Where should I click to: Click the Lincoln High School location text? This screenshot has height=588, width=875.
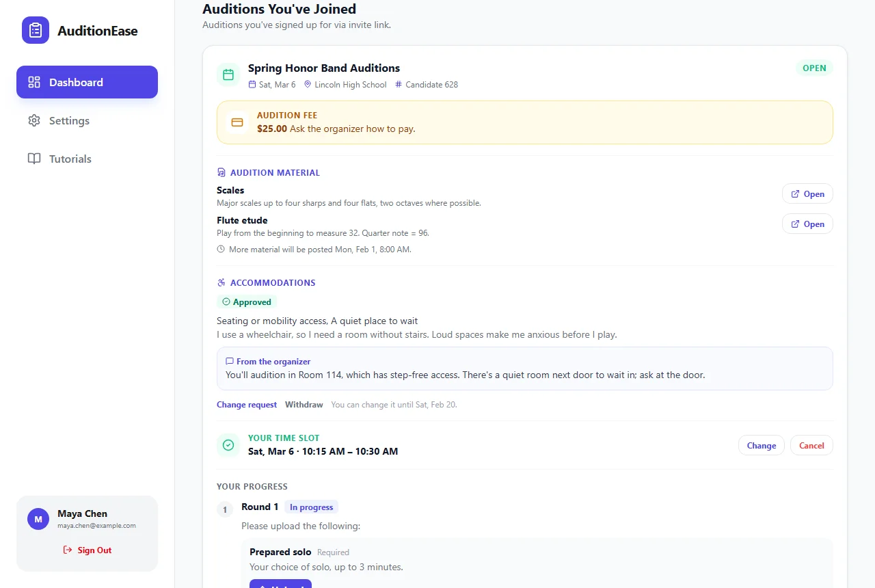[351, 85]
